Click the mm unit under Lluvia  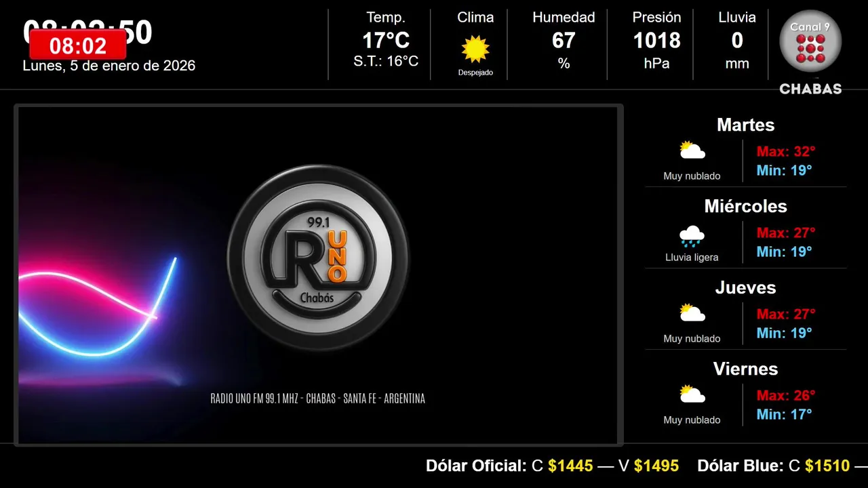[737, 64]
